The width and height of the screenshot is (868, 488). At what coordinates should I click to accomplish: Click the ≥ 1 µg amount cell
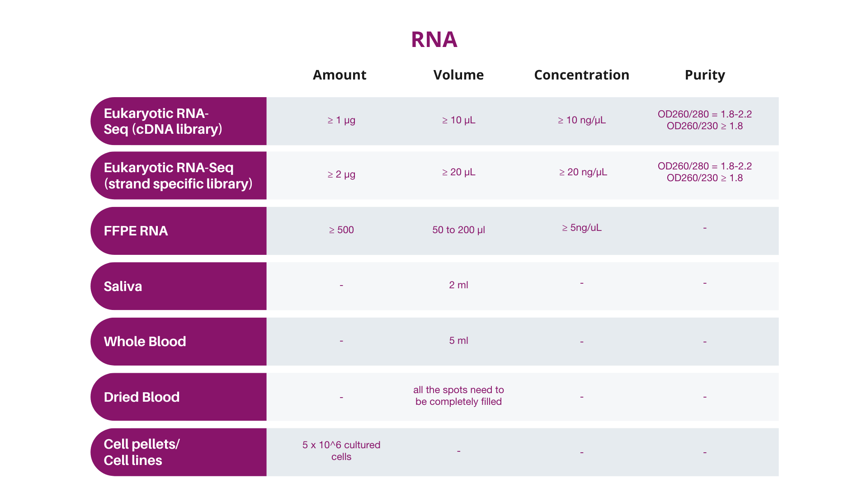pyautogui.click(x=341, y=120)
